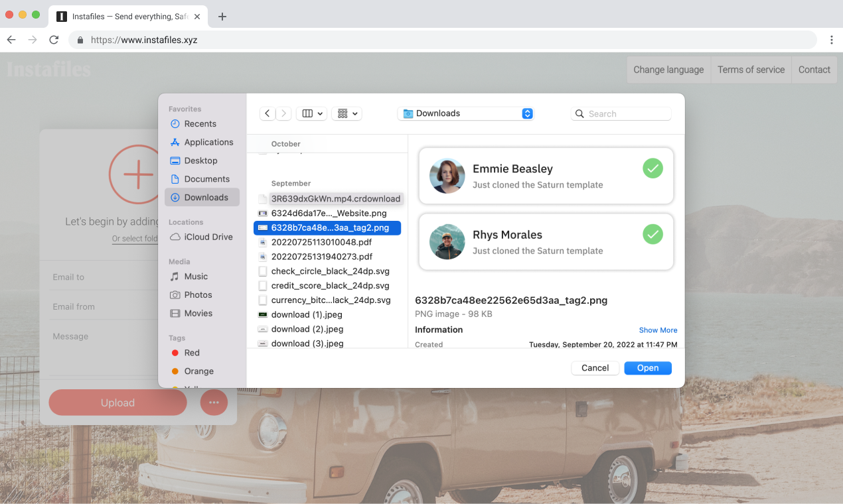Image resolution: width=843 pixels, height=504 pixels.
Task: Open the grid grouping options dropdown
Action: pyautogui.click(x=346, y=113)
